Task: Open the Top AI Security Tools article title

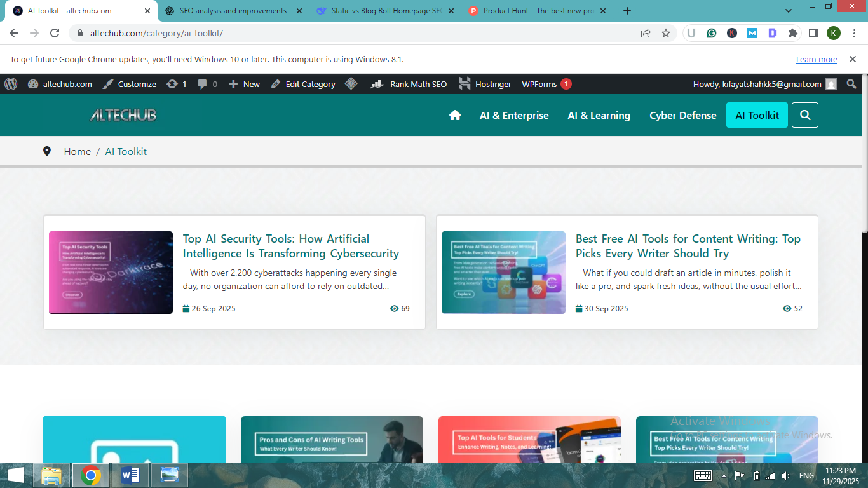Action: click(291, 246)
